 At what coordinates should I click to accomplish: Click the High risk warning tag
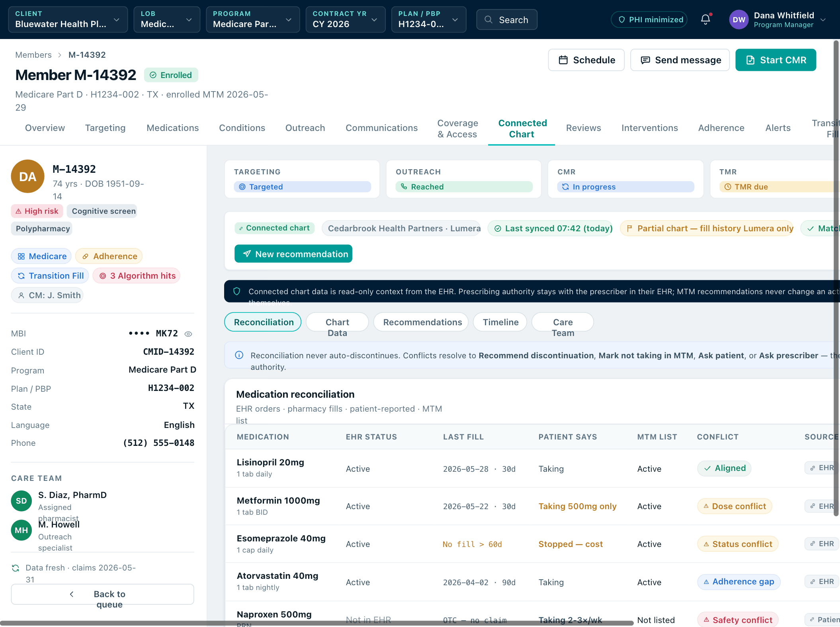[x=37, y=211]
